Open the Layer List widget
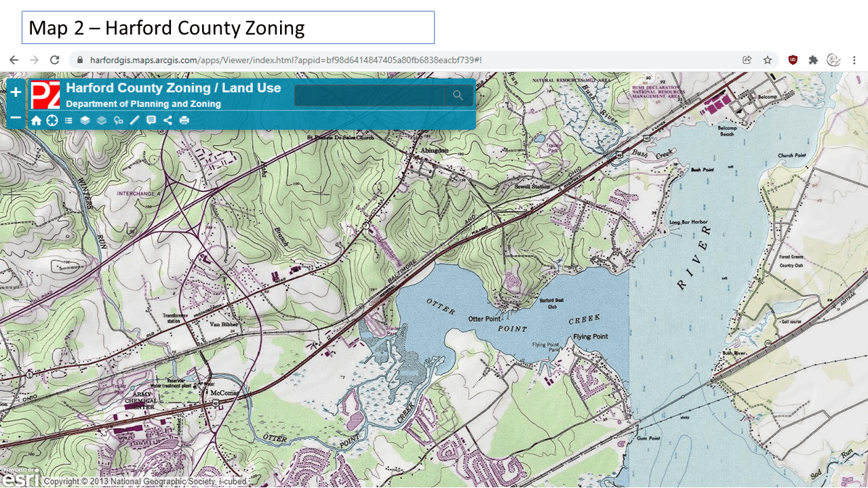 (85, 120)
